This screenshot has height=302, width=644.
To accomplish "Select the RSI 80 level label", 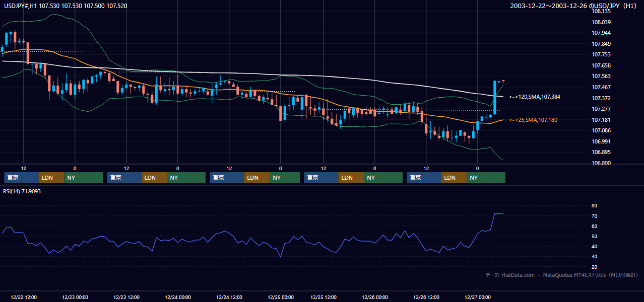I will pos(595,206).
